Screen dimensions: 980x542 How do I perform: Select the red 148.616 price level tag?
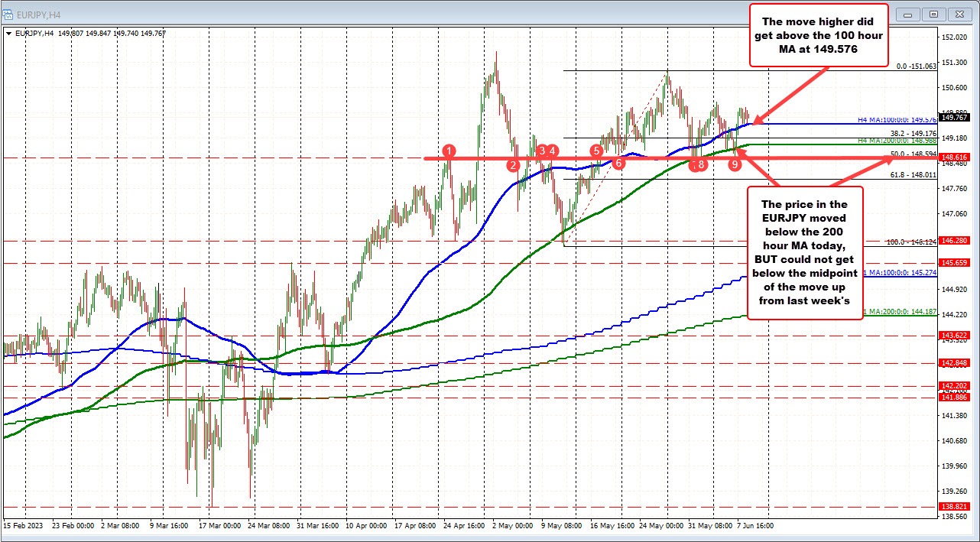(x=956, y=157)
